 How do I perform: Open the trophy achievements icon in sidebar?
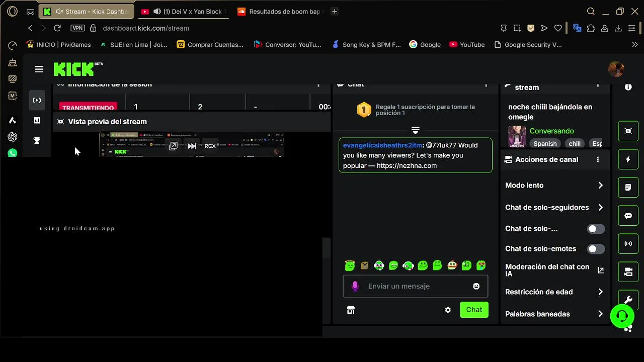37,140
